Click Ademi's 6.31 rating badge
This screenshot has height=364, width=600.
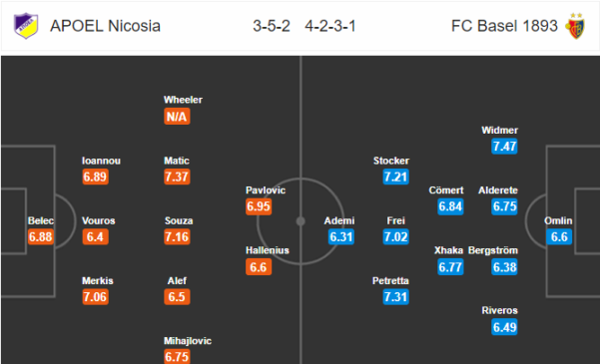341,236
